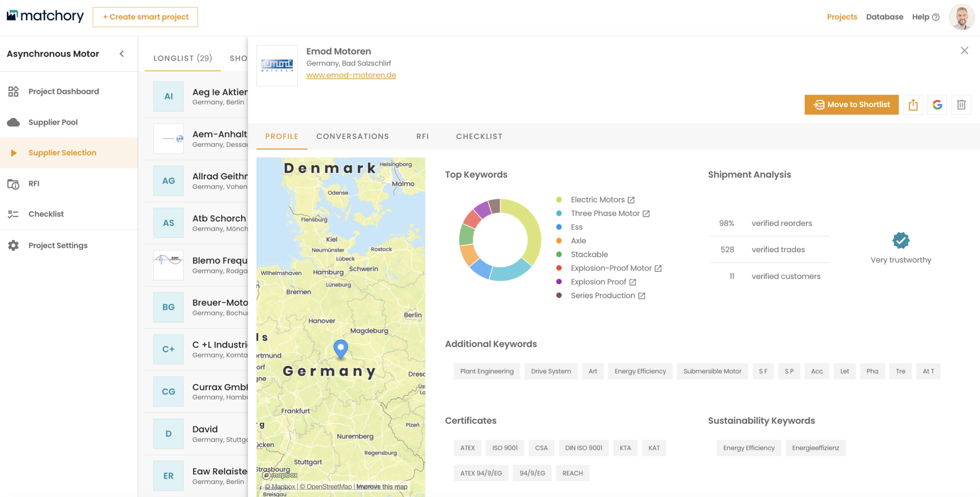The height and width of the screenshot is (497, 980).
Task: Delete supplier using trash icon
Action: tap(961, 105)
